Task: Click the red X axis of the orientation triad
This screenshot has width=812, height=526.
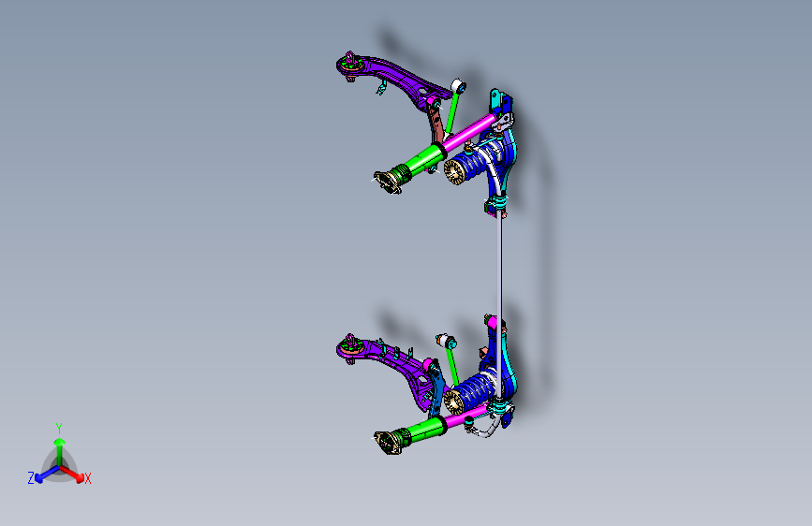Action: [x=72, y=474]
